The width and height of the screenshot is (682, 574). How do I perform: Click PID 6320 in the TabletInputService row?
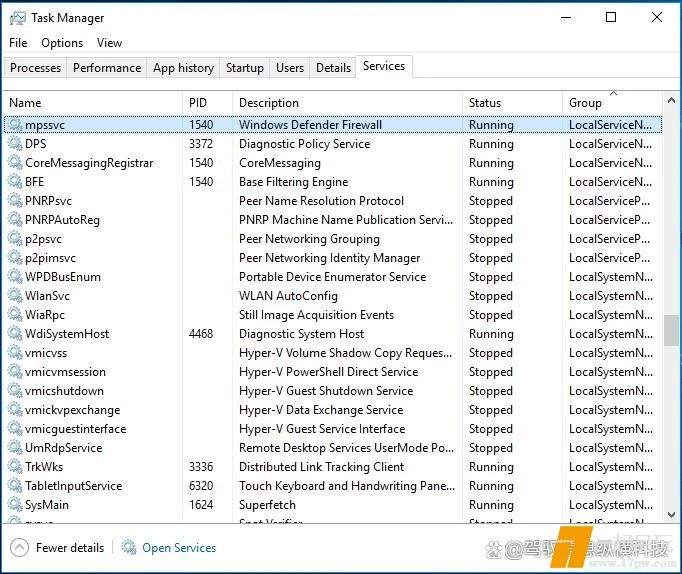pyautogui.click(x=201, y=486)
